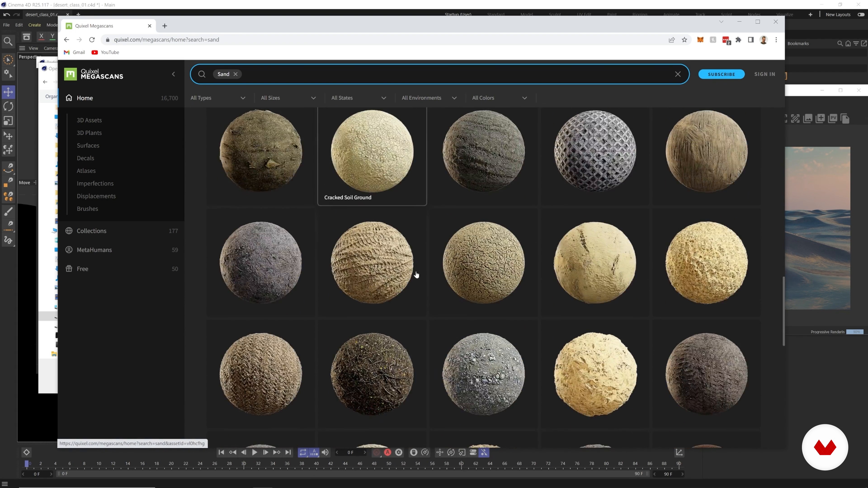Click the keyframe diamond icon by timeline
The height and width of the screenshot is (488, 868).
(x=26, y=452)
